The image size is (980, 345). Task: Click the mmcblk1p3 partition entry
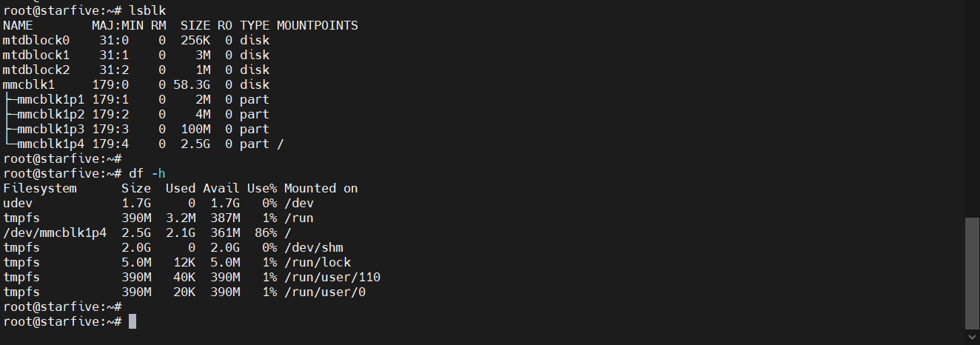51,129
